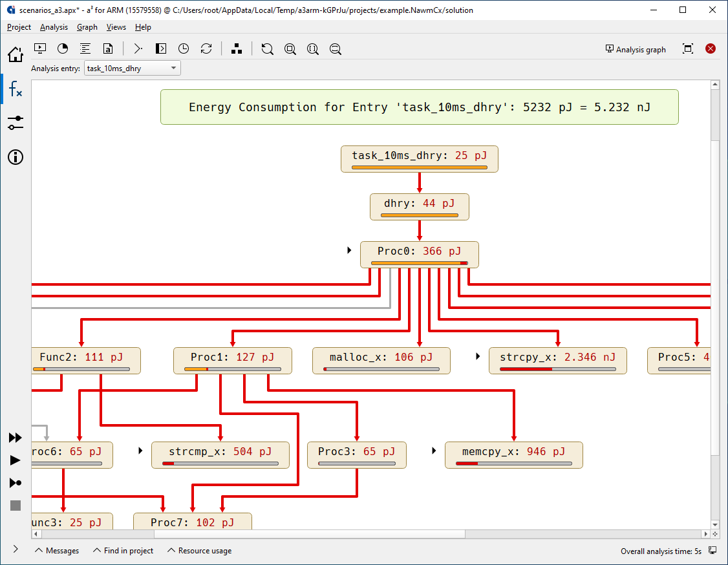
Task: Expand the Messages panel
Action: [x=57, y=551]
